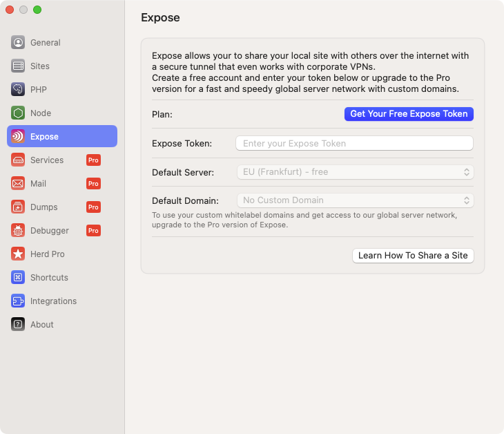Click the Node hexagon icon

18,113
